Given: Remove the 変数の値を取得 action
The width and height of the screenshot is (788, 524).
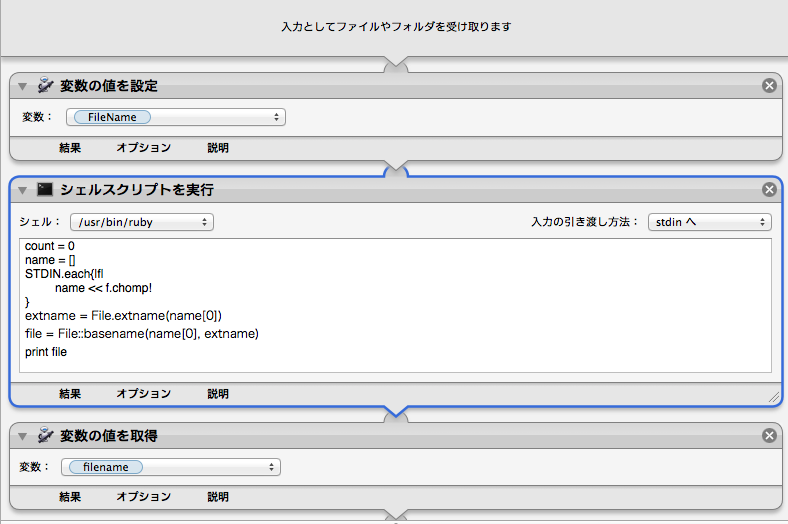Looking at the screenshot, I should [x=769, y=435].
